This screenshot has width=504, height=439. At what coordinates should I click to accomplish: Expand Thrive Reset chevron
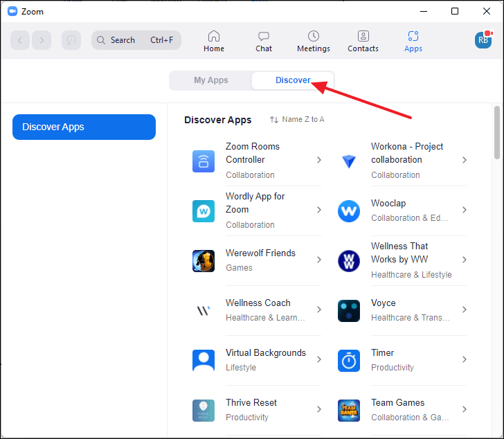tap(319, 409)
